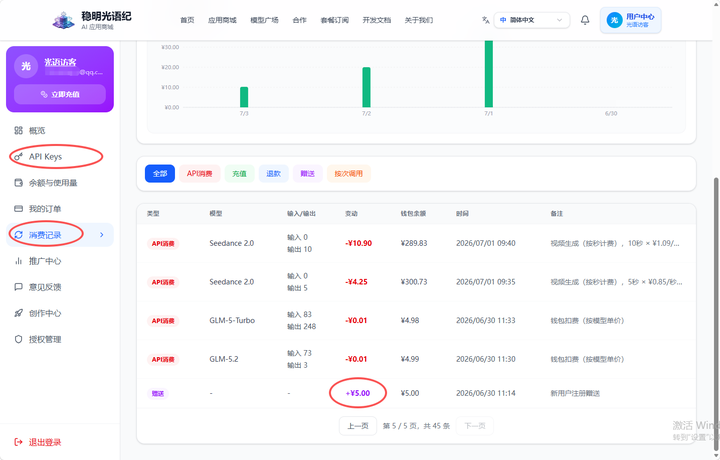Click the 稳明光语纪 site logo
The image size is (720, 460).
tap(63, 21)
